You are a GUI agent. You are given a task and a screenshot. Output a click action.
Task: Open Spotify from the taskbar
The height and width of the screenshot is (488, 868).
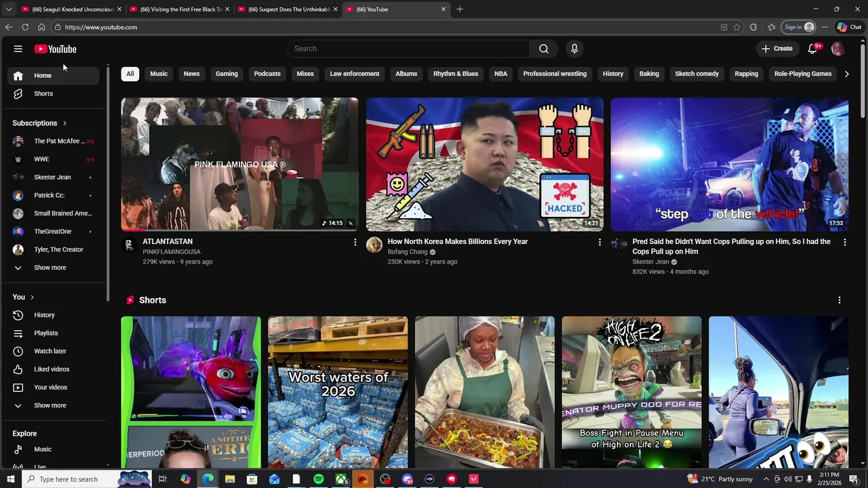pyautogui.click(x=319, y=479)
